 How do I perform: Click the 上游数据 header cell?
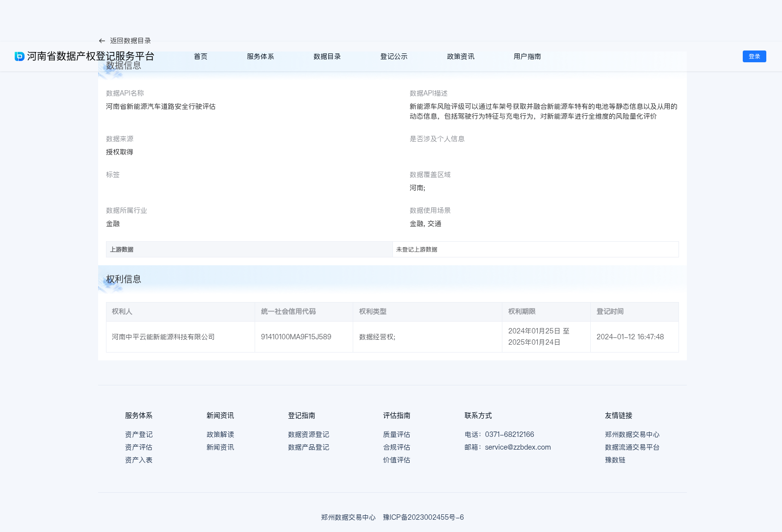click(x=249, y=249)
